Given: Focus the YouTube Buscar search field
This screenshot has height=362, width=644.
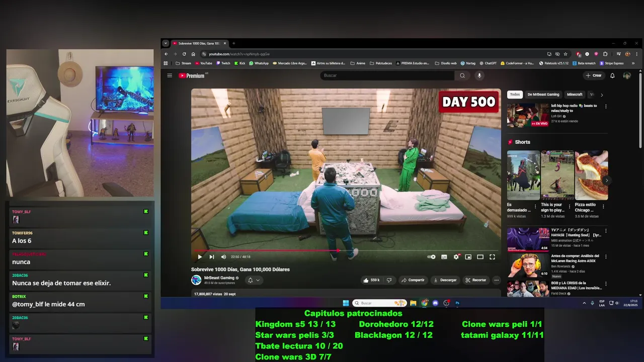Looking at the screenshot, I should (387, 75).
